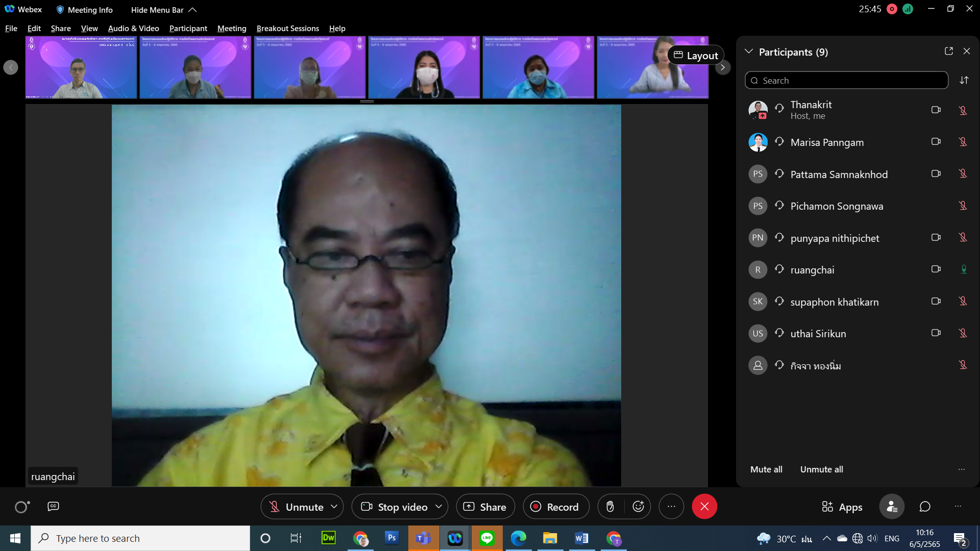Toggle uthai Sirikun's video camera icon
Image resolution: width=980 pixels, height=551 pixels.
coord(936,333)
